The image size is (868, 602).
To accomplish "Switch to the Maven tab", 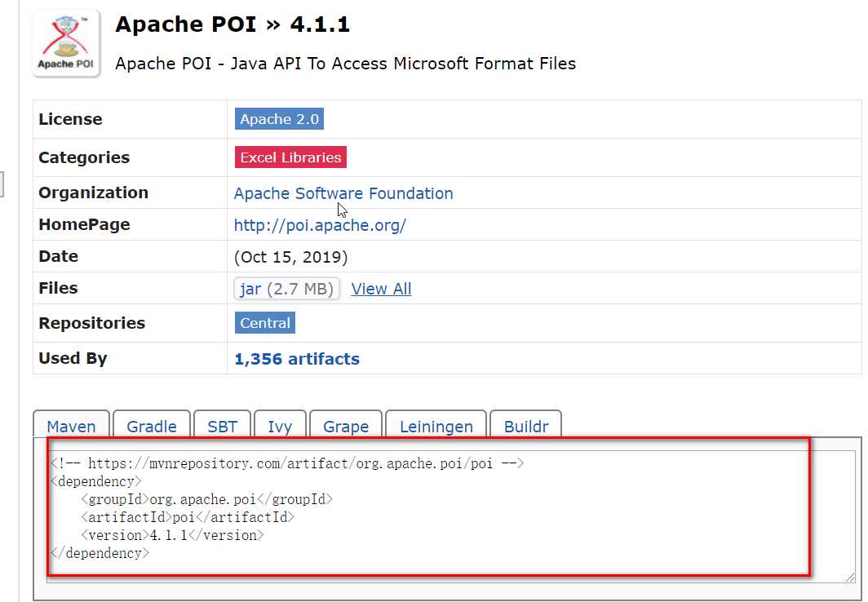I will pyautogui.click(x=72, y=425).
